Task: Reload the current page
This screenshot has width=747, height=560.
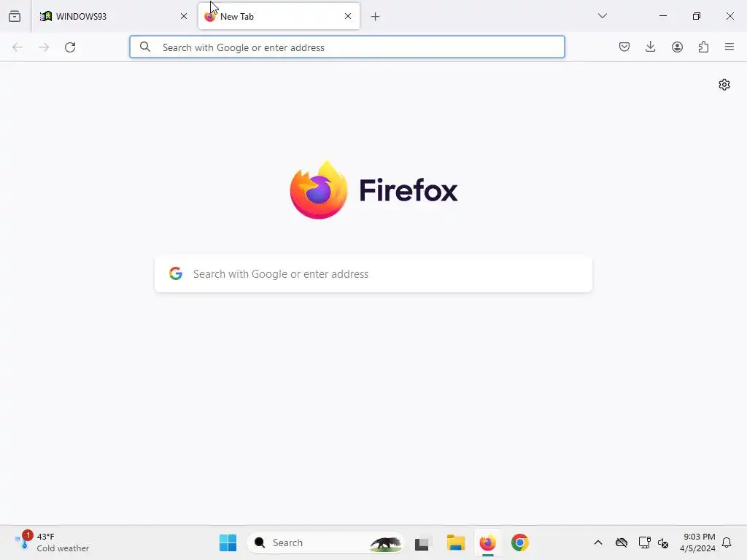Action: coord(70,47)
